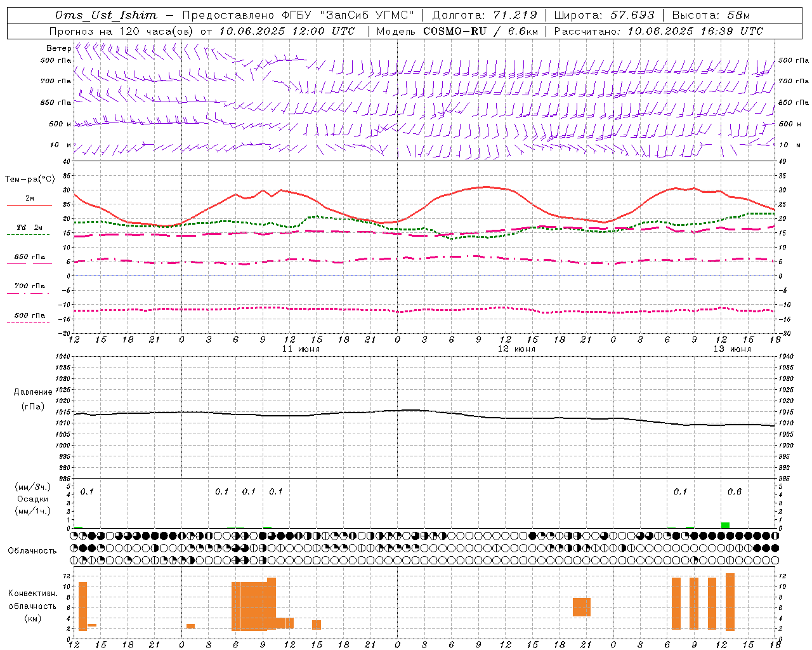Click the Рассчитано: 10.06.2025 16:39 UTC timestamp
This screenshot has height=650, width=812.
click(x=658, y=31)
